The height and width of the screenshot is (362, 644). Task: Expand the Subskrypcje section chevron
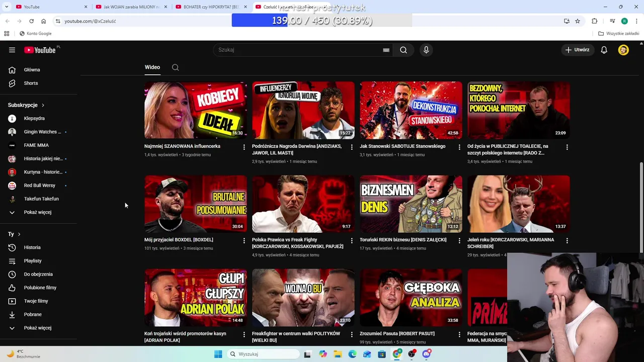(43, 105)
